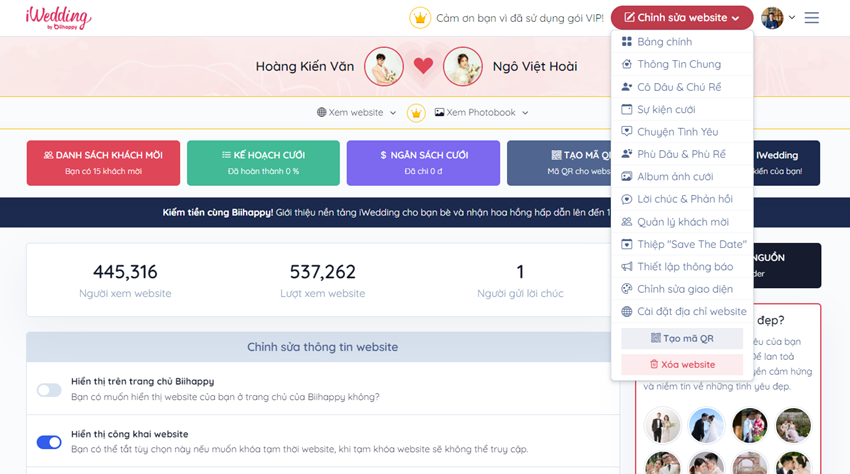Click bride Ngô Việt Hoài's avatar
The width and height of the screenshot is (850, 474).
[x=462, y=66]
